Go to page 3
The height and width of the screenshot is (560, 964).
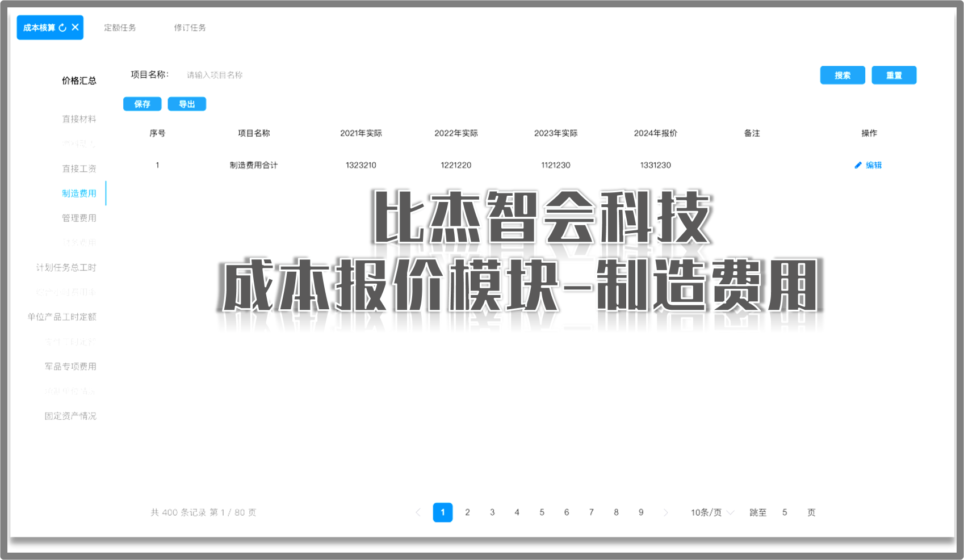tap(492, 512)
